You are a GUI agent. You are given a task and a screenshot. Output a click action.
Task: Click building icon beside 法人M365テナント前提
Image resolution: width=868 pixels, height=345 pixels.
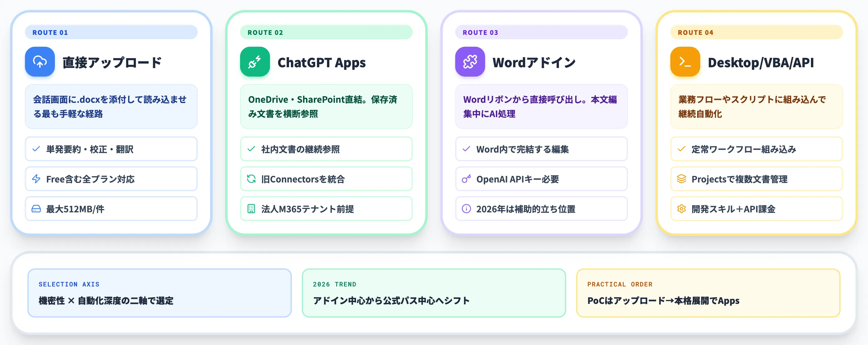click(x=251, y=209)
